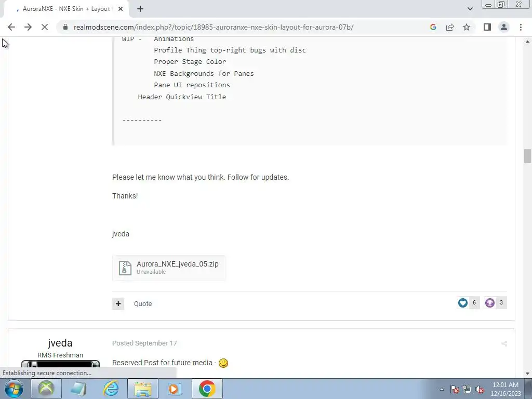Show hidden system tray icons
This screenshot has width=532, height=399.
[x=442, y=389]
